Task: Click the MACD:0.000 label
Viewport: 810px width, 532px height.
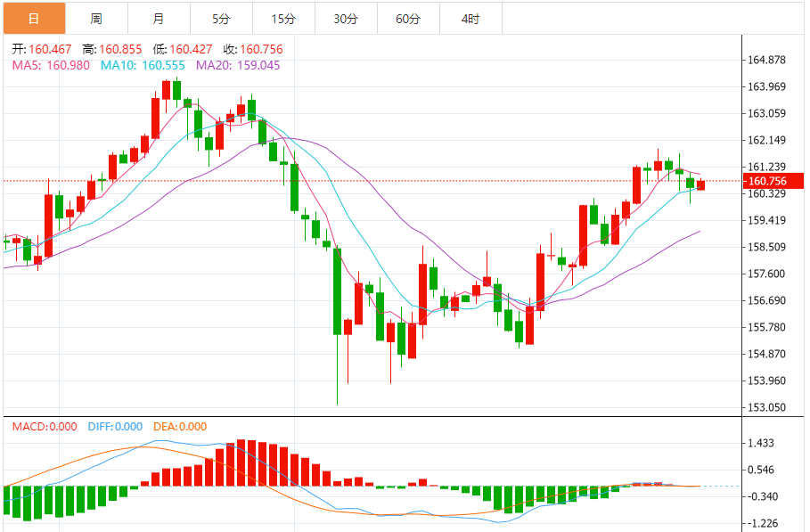Action: coord(45,427)
